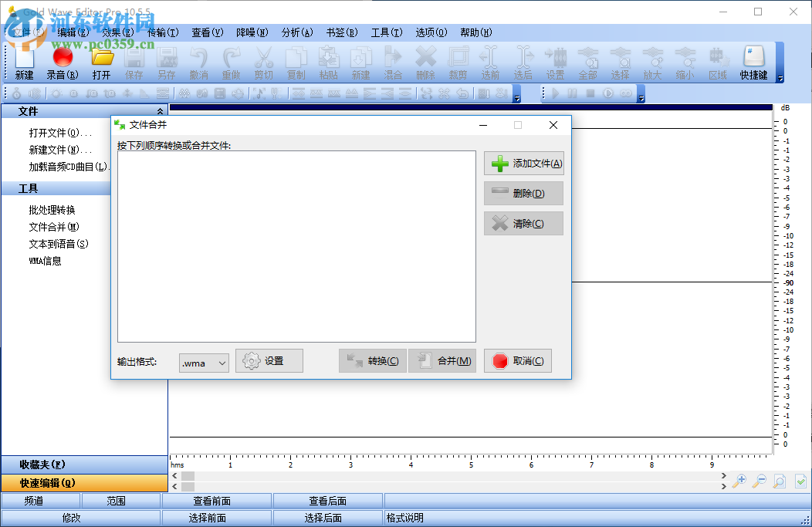Click the 粘贴 paste icon
The width and height of the screenshot is (812, 527).
(328, 62)
